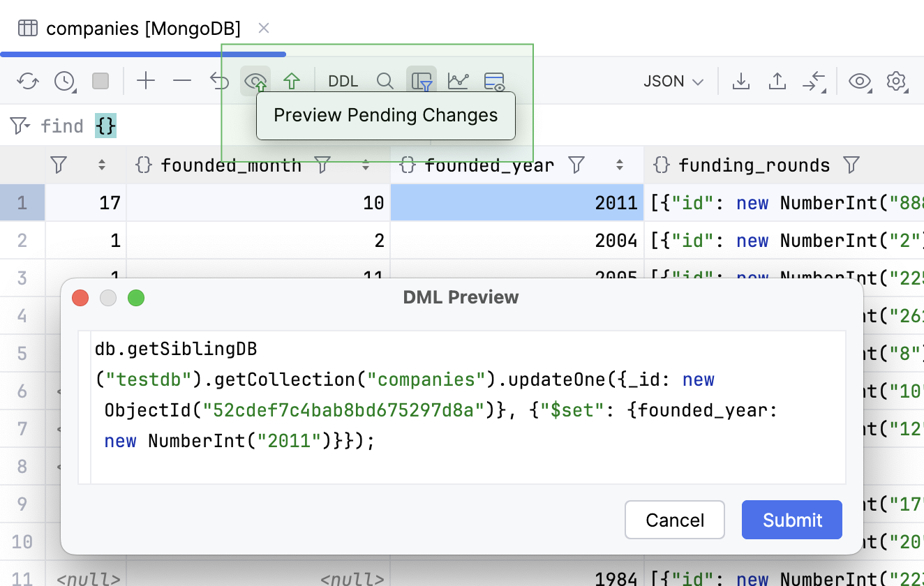The image size is (924, 586).
Task: Start a data search with the magnifier icon
Action: (x=385, y=81)
